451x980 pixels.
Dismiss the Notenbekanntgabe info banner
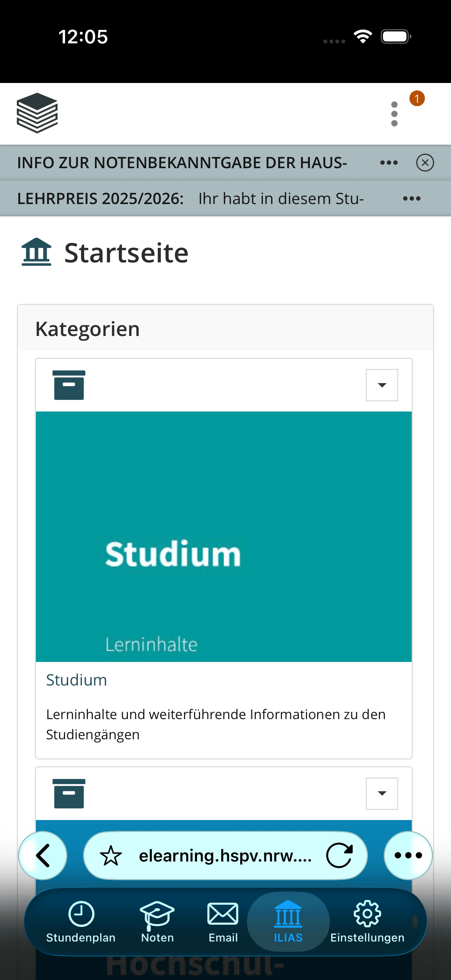tap(425, 163)
